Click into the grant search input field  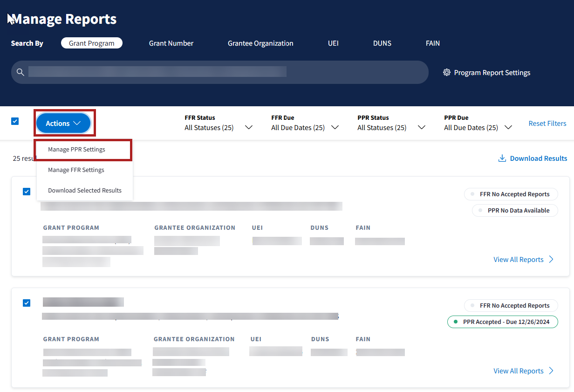[x=224, y=72]
